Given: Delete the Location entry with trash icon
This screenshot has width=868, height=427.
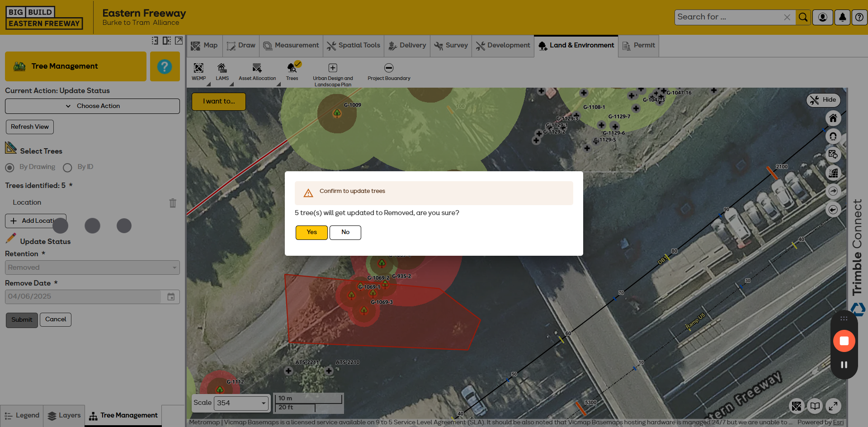Looking at the screenshot, I should coord(173,203).
